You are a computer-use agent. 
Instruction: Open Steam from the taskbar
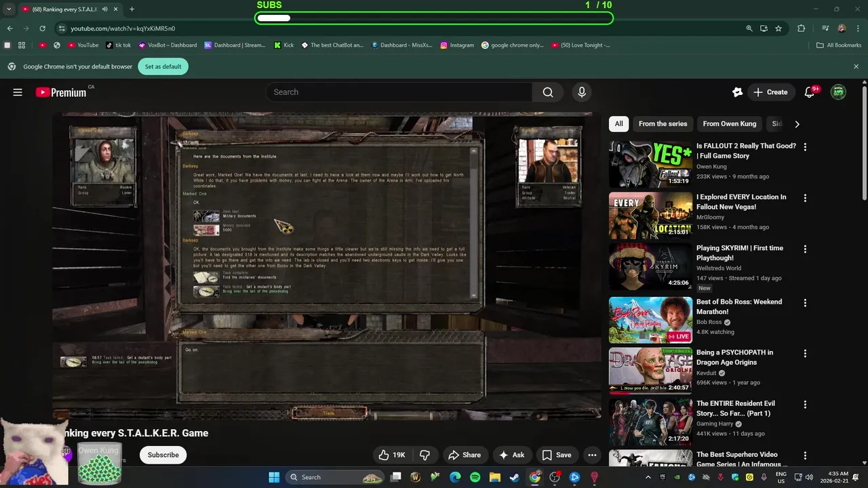coord(515,477)
